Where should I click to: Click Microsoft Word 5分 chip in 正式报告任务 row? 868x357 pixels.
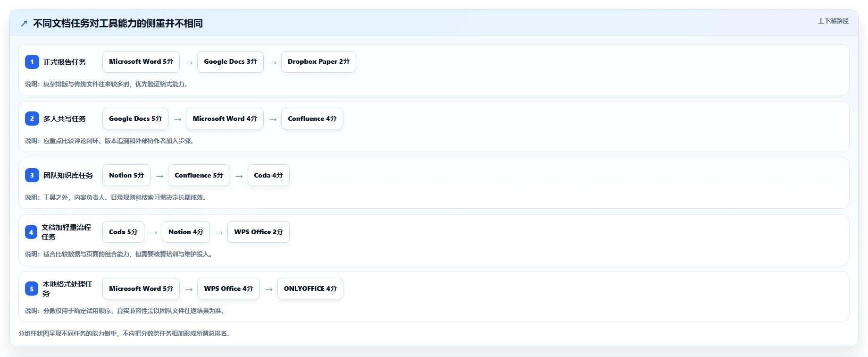141,62
